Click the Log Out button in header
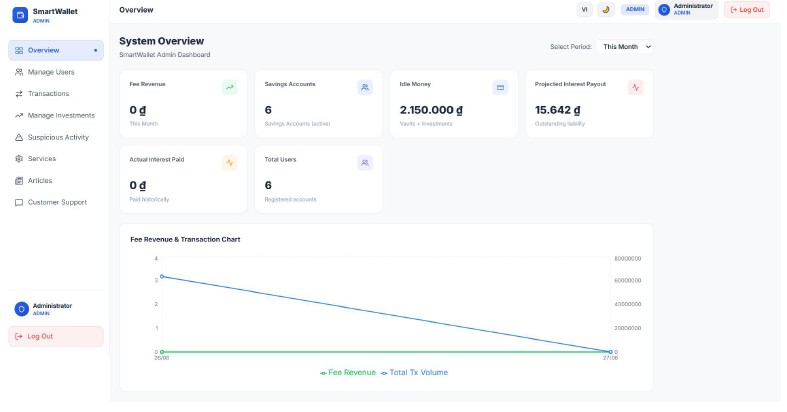 point(746,10)
